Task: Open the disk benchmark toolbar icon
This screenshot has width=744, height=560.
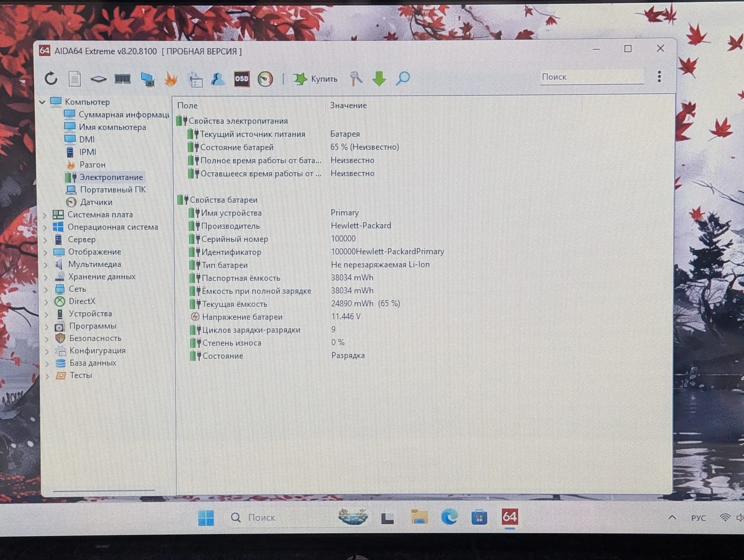Action: click(99, 79)
